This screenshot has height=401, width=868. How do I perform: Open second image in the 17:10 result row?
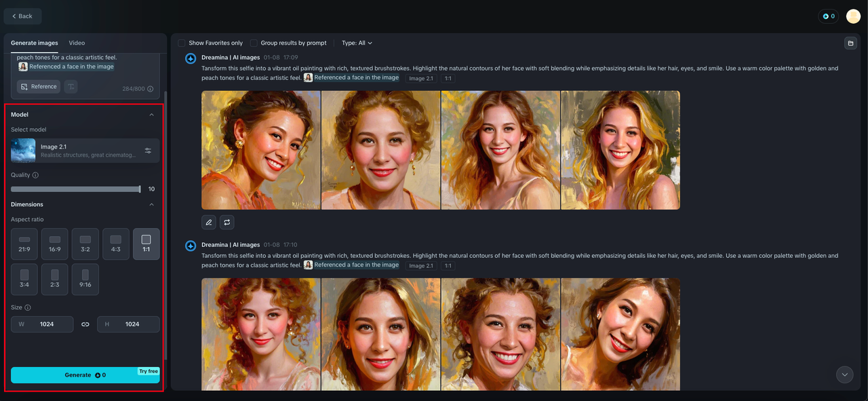tap(381, 335)
